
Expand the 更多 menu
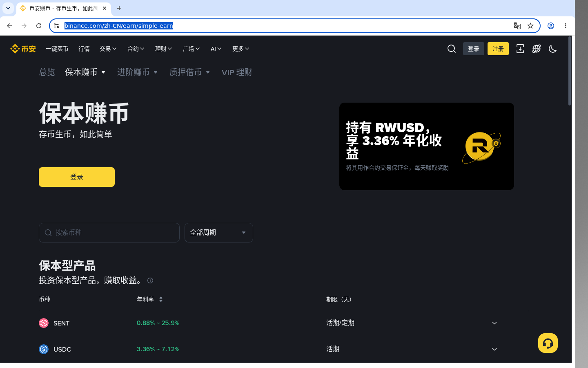241,49
